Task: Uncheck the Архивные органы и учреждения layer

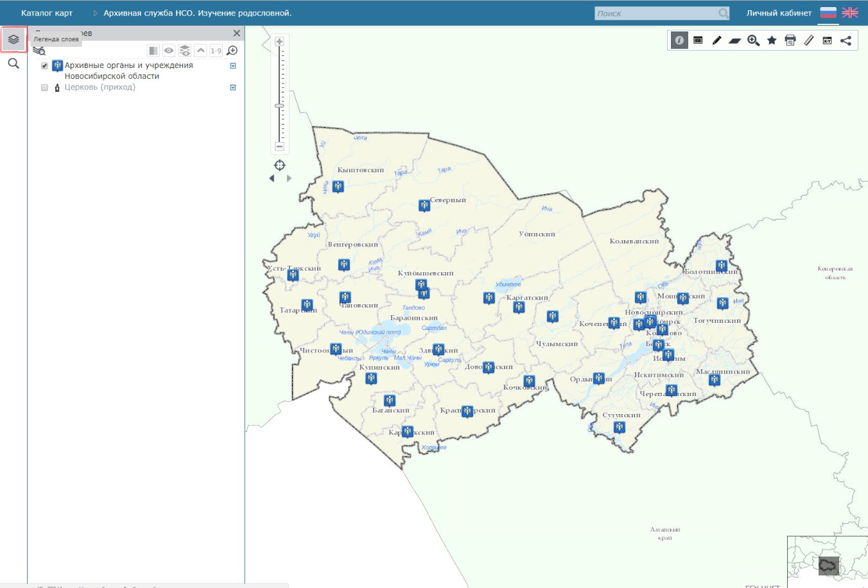Action: 44,65
